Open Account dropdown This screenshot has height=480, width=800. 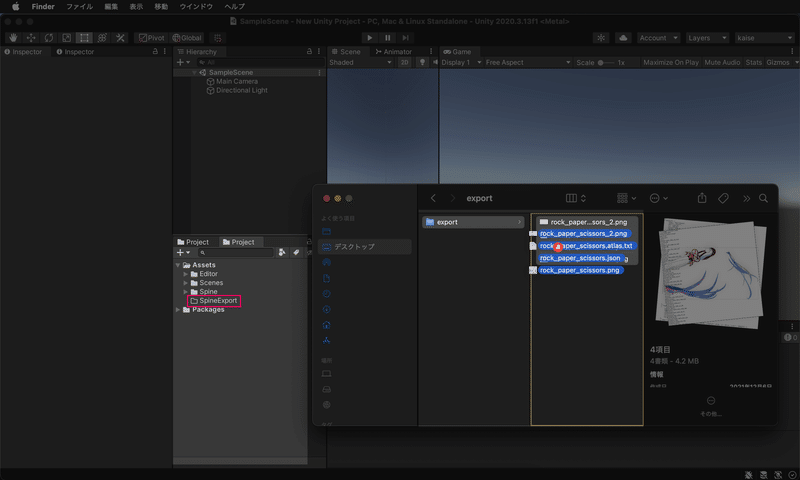pos(659,38)
